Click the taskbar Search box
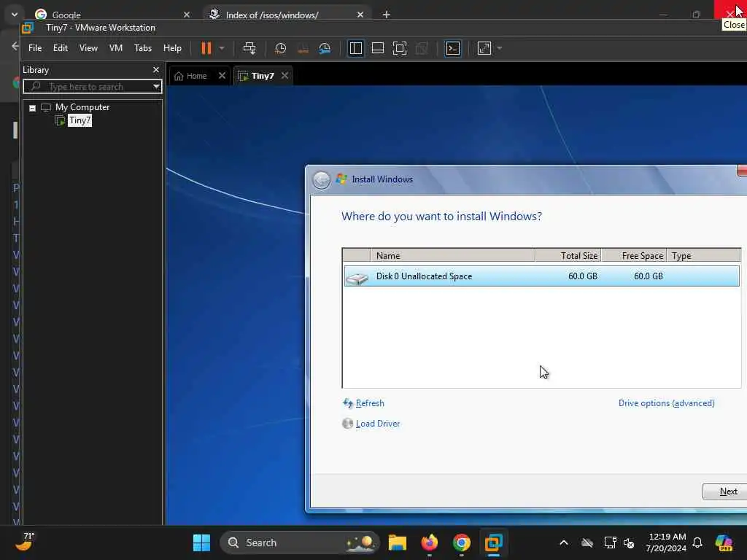The height and width of the screenshot is (560, 747). tap(300, 542)
